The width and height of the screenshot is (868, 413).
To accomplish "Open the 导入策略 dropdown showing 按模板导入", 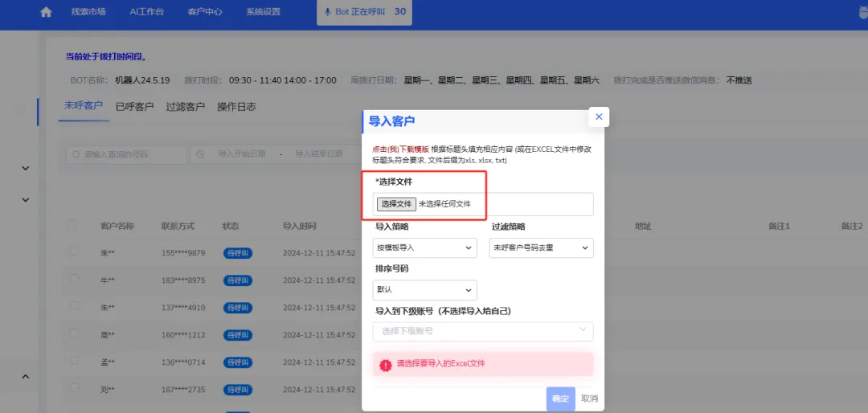I will click(425, 248).
